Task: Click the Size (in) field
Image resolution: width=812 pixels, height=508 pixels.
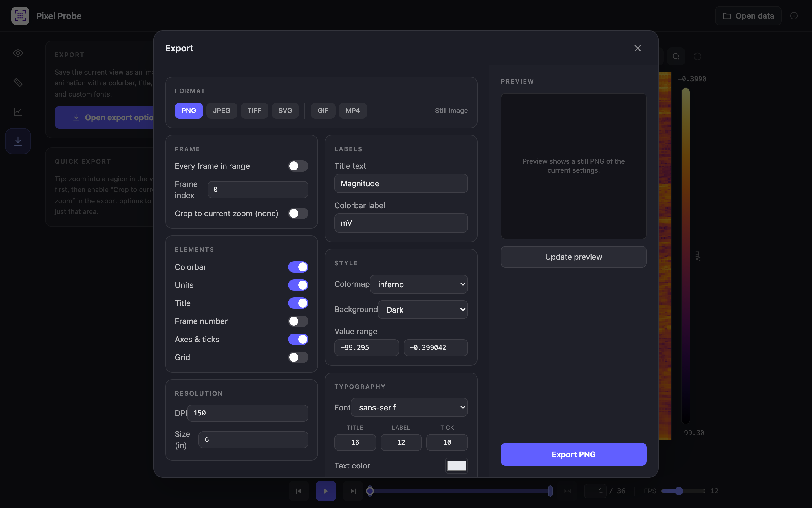Action: tap(253, 439)
